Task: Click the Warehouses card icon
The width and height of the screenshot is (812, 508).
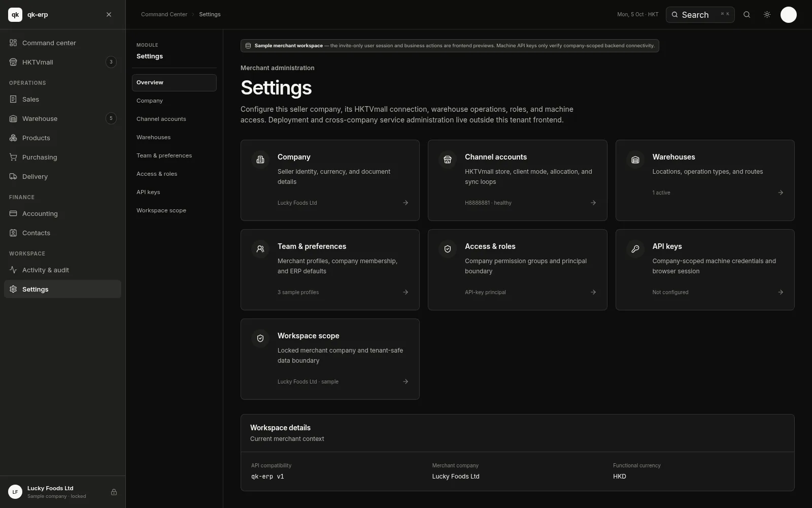Action: (x=635, y=160)
